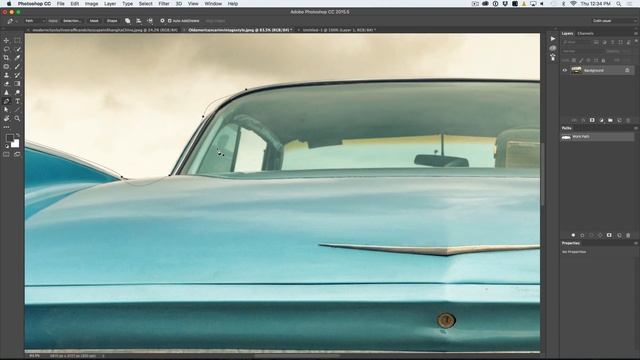Select the Background layer thumbnail

point(576,70)
